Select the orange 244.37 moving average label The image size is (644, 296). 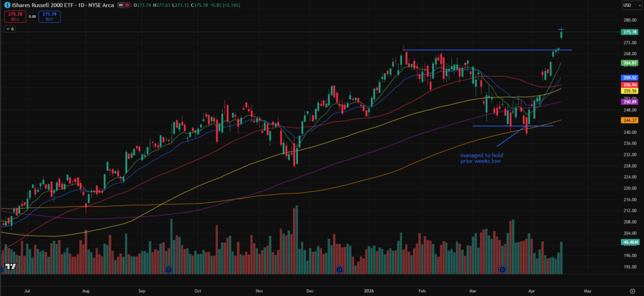pos(630,120)
